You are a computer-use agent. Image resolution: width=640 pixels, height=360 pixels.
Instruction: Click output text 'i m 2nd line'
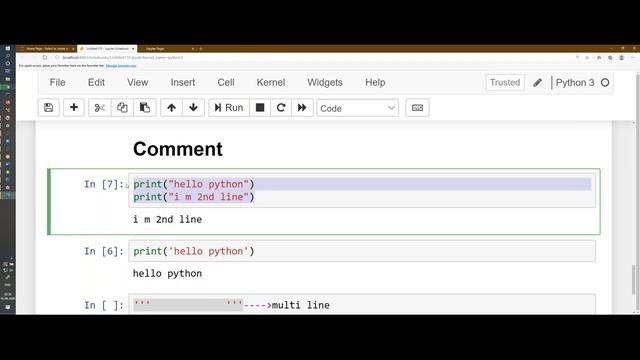click(x=167, y=220)
